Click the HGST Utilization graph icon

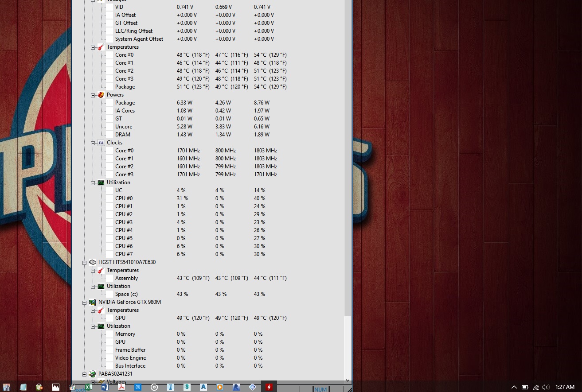101,286
